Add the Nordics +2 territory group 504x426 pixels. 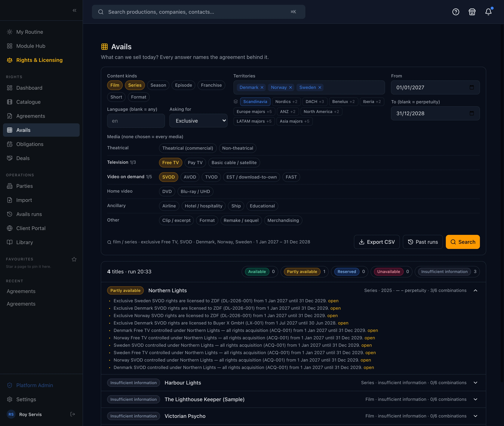[286, 101]
